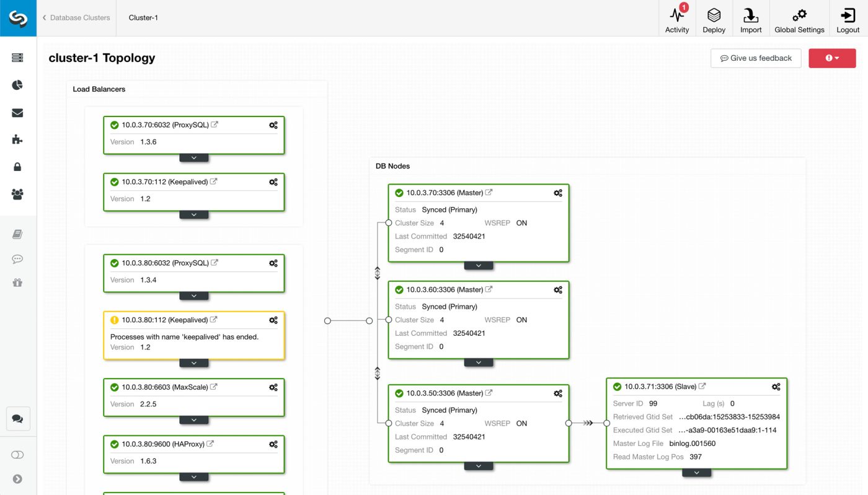Open external link icon of 10.0.3.80:6603 MaxScale
This screenshot has width=868, height=495.
point(214,387)
